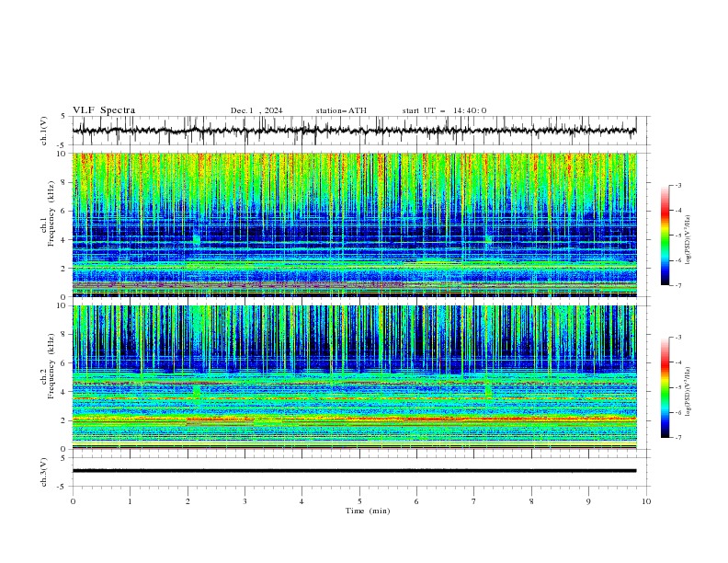Click ch.2 frequency tick label "4"
This screenshot has width=728, height=563.
[64, 392]
